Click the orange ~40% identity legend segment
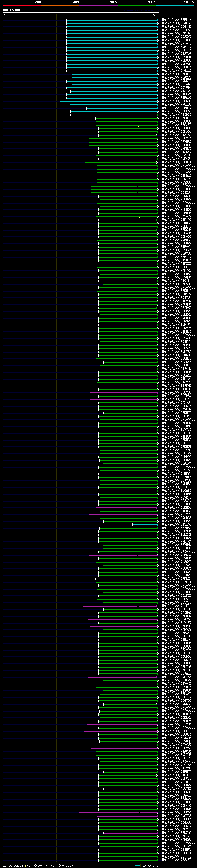197x868 pixels. 60,6
